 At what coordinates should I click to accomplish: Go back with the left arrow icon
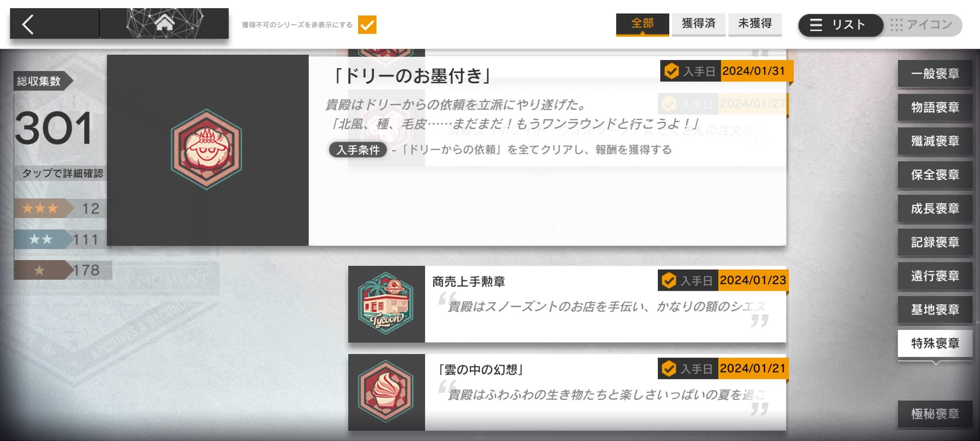pos(28,24)
